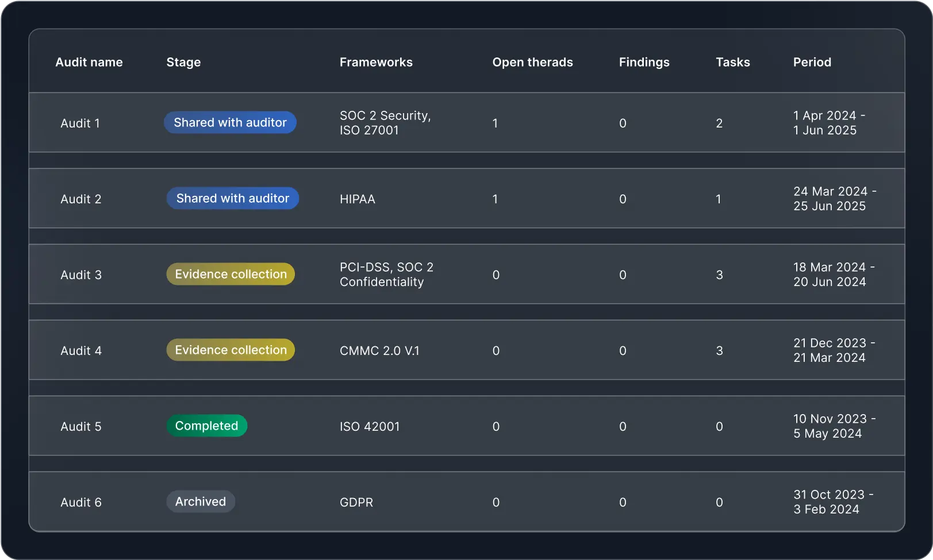
Task: Sort by the Audit name column header
Action: 89,62
